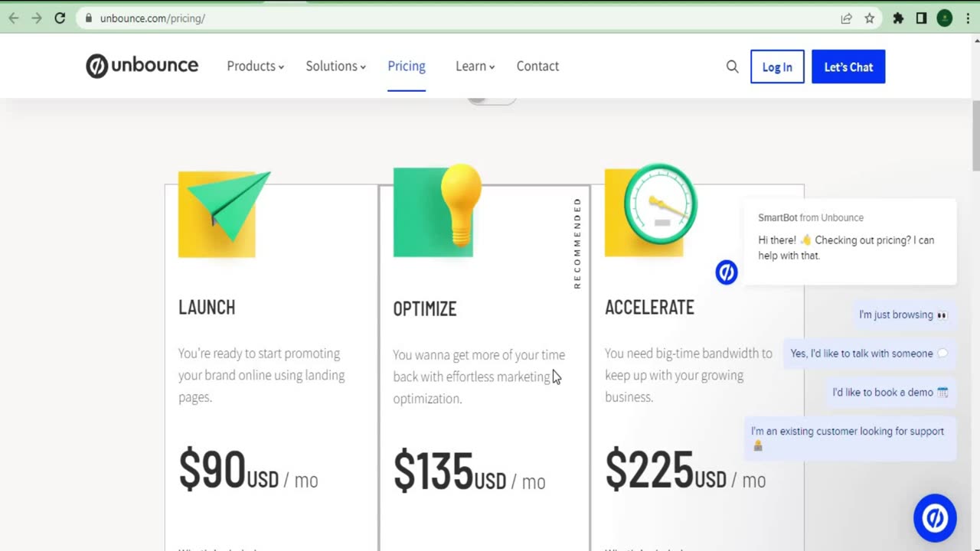Click the $135 USD / mo price
The width and height of the screenshot is (980, 551).
pos(469,471)
